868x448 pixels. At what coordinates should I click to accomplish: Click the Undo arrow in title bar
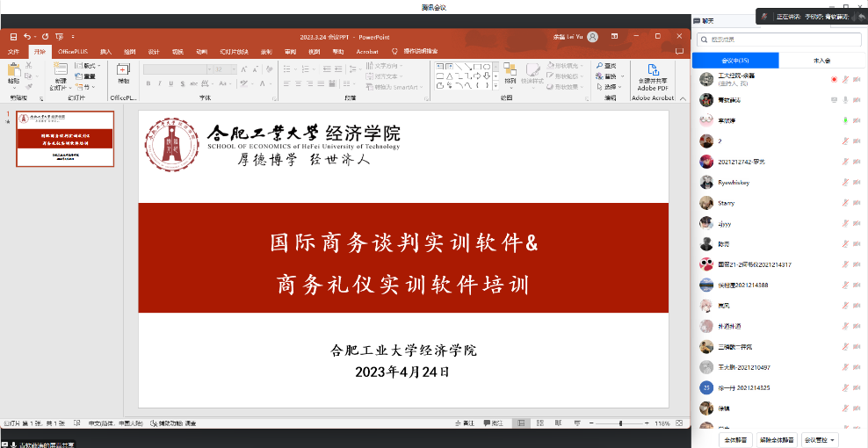[28, 37]
